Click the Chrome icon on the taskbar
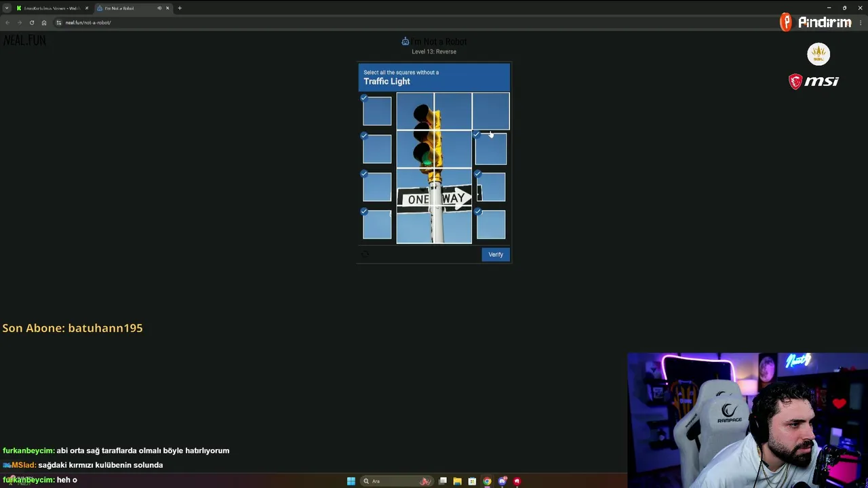 [487, 481]
